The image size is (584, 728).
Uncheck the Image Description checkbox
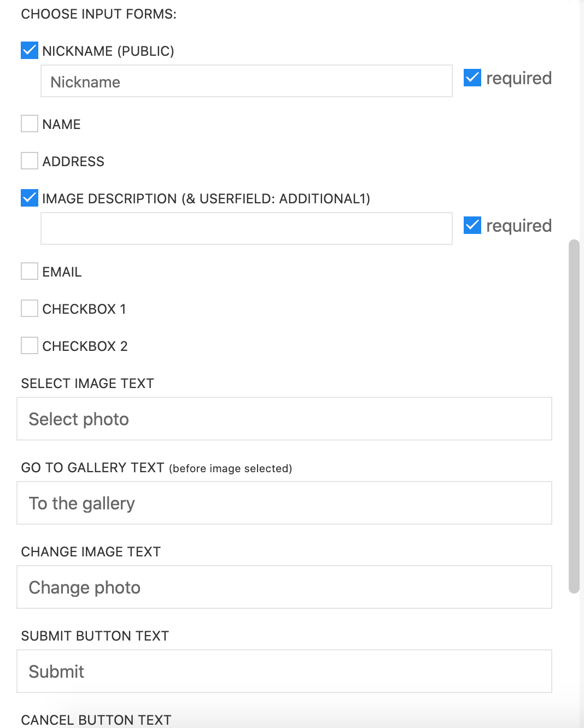coord(30,198)
